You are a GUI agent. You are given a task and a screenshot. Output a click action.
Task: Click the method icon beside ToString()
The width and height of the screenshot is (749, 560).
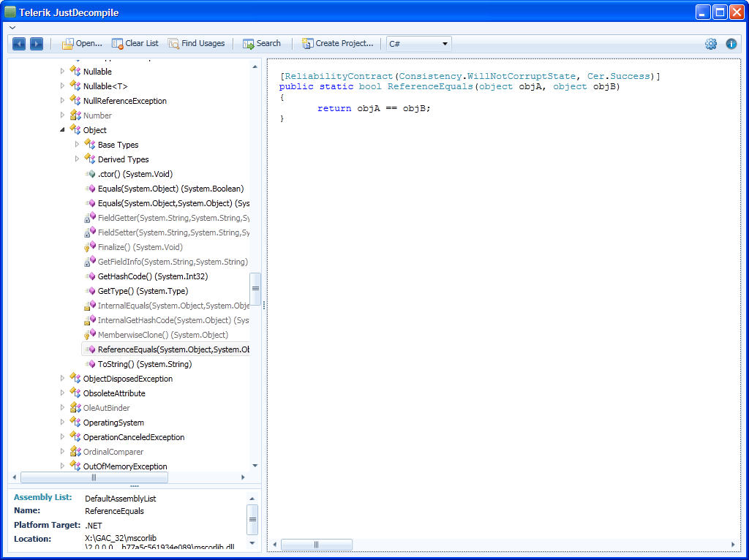click(90, 364)
